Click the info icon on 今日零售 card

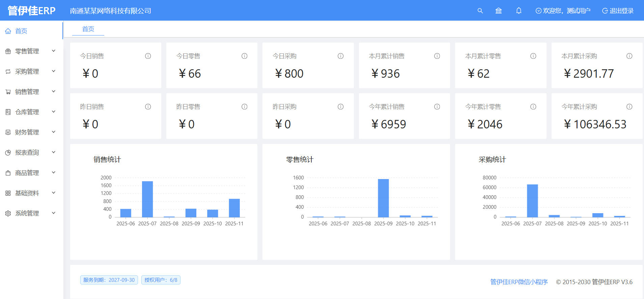click(x=244, y=56)
